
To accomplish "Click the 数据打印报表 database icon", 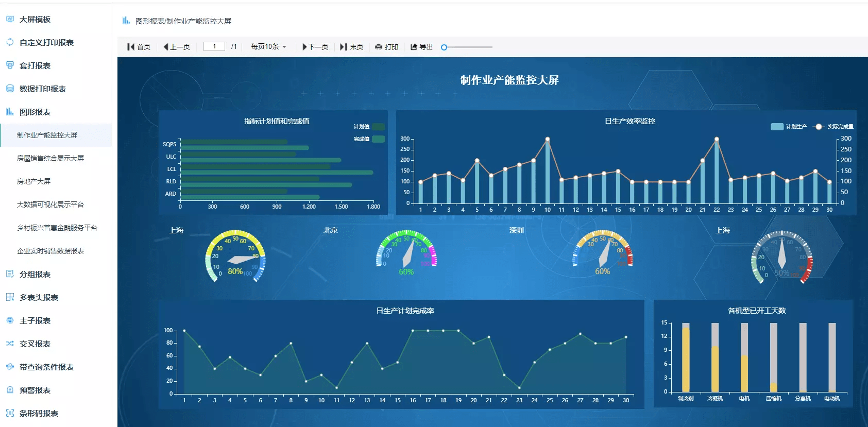I will (10, 89).
